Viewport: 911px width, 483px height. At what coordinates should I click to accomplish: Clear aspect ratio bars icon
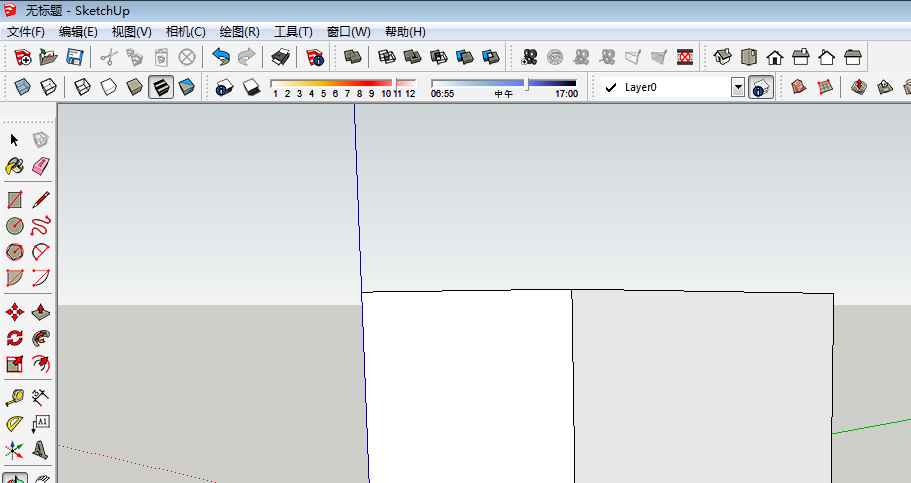pyautogui.click(x=686, y=57)
